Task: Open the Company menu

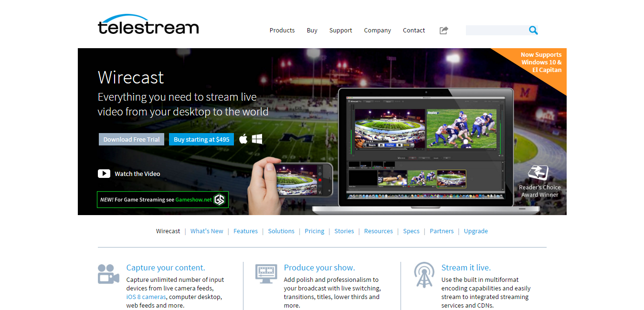Action: 377,30
